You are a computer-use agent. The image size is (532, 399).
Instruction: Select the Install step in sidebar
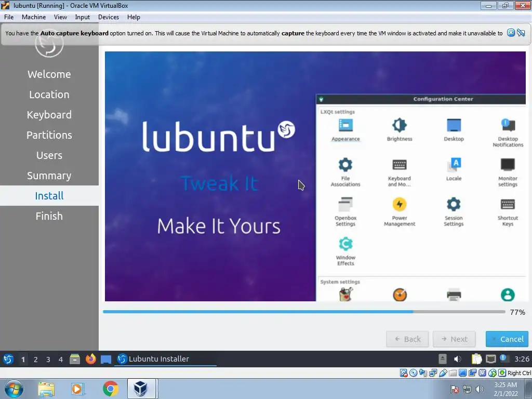tap(49, 196)
